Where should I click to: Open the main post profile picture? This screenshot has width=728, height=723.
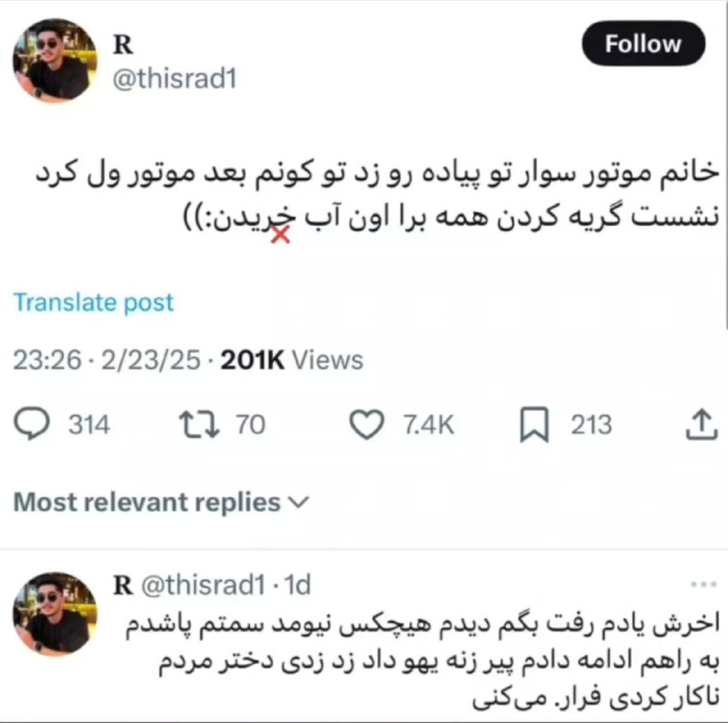(55, 60)
